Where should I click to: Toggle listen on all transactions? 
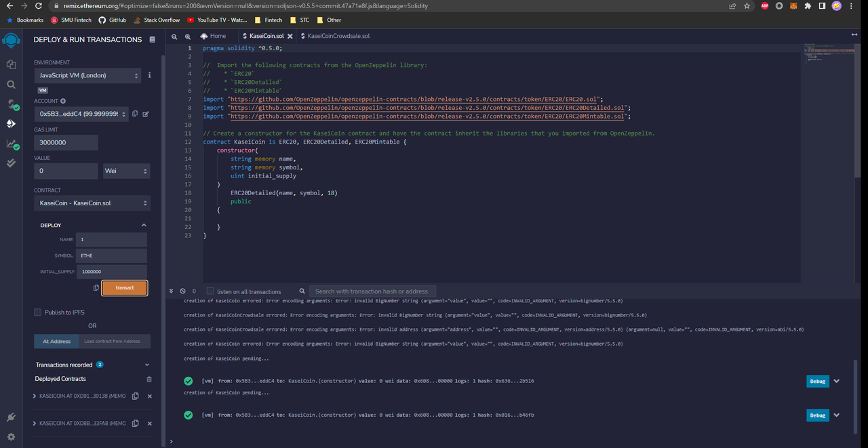coord(210,291)
